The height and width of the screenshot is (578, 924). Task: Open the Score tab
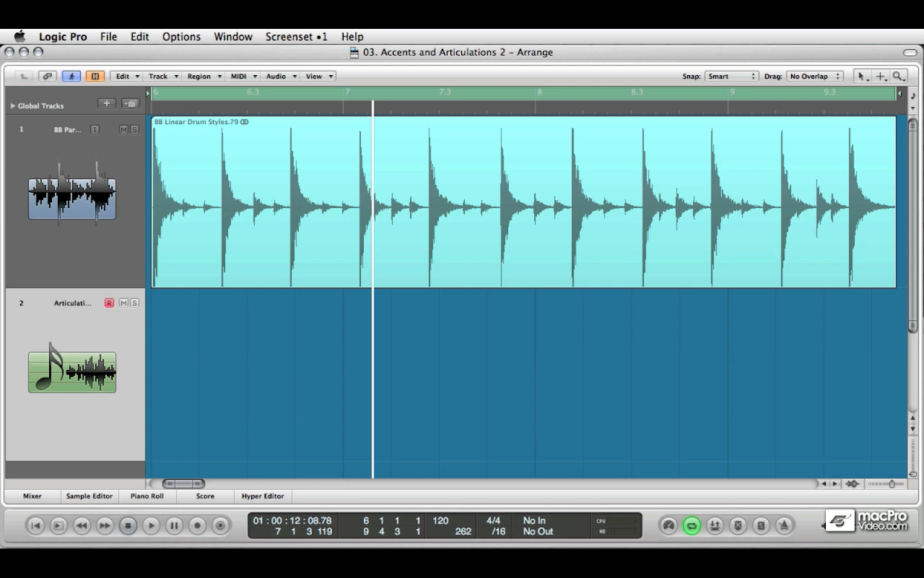205,496
